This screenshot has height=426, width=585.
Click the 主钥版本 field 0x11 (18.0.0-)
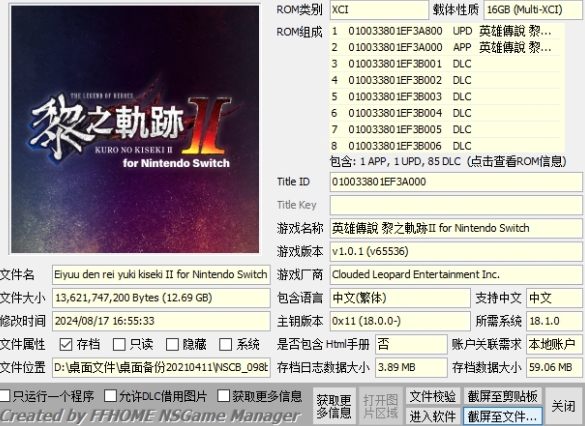[x=400, y=321]
